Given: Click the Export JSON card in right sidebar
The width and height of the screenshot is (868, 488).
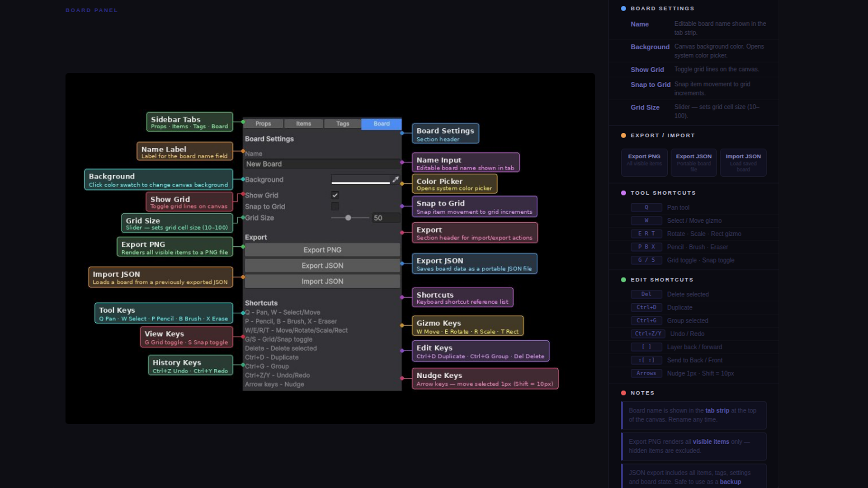Looking at the screenshot, I should 693,162.
